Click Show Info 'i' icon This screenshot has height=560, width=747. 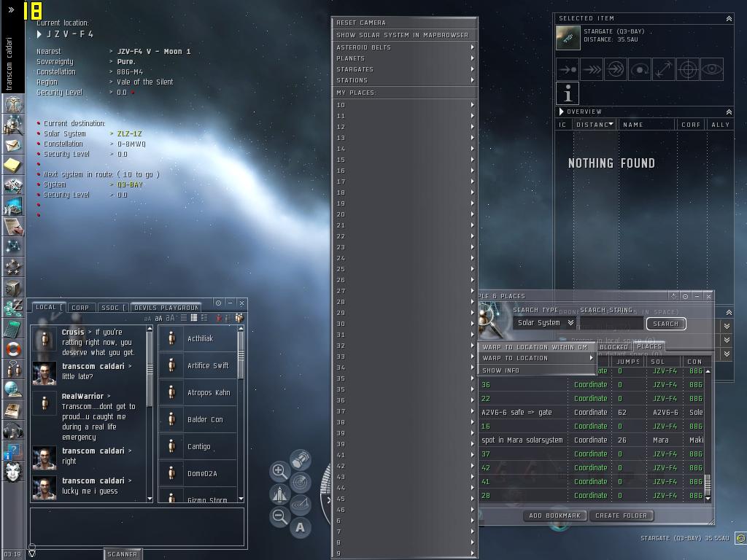pos(568,93)
